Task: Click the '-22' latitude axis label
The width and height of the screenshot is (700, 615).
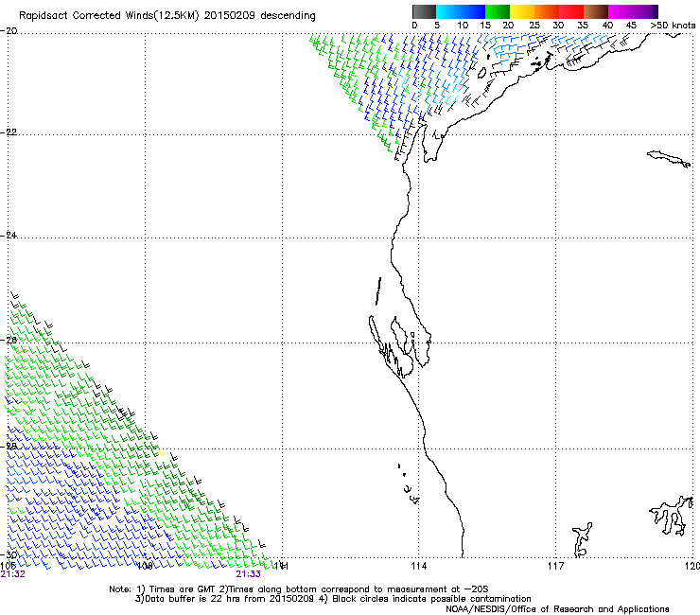Action: click(x=9, y=132)
